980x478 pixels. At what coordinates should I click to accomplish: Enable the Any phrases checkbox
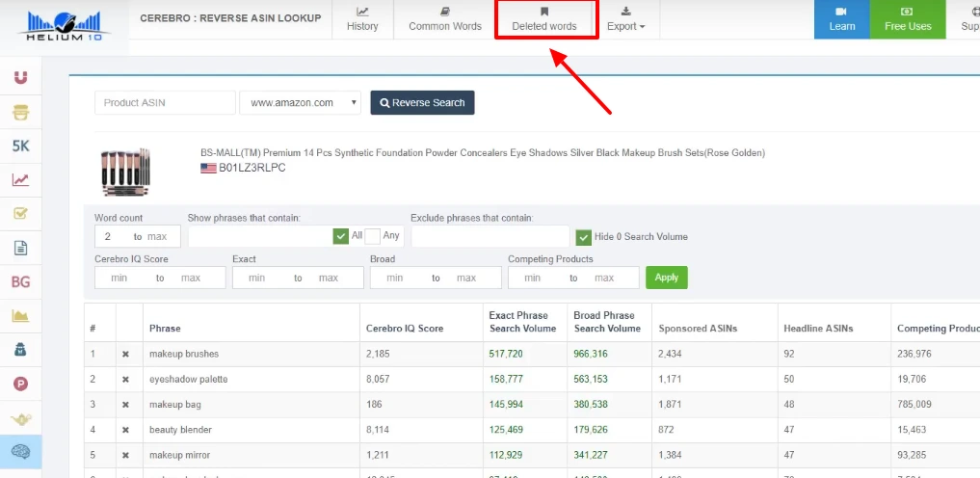[373, 236]
